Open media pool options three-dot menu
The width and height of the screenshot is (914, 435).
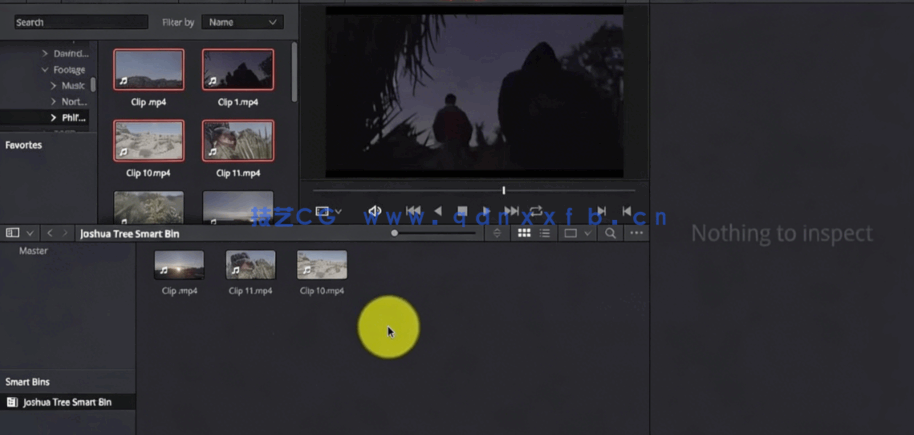click(x=637, y=233)
